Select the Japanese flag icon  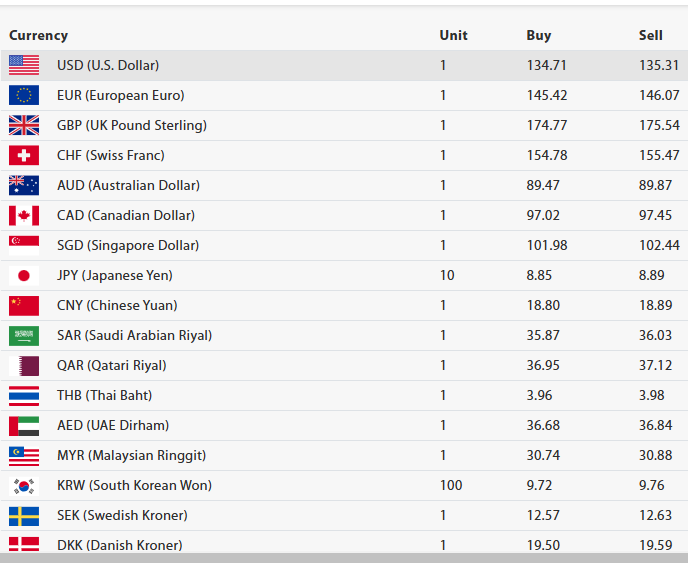tap(24, 275)
